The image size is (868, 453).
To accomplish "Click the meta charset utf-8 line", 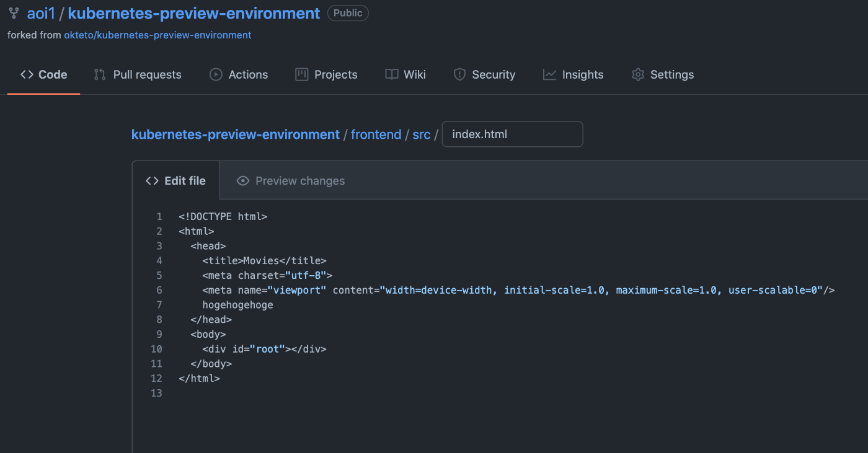I will [267, 276].
